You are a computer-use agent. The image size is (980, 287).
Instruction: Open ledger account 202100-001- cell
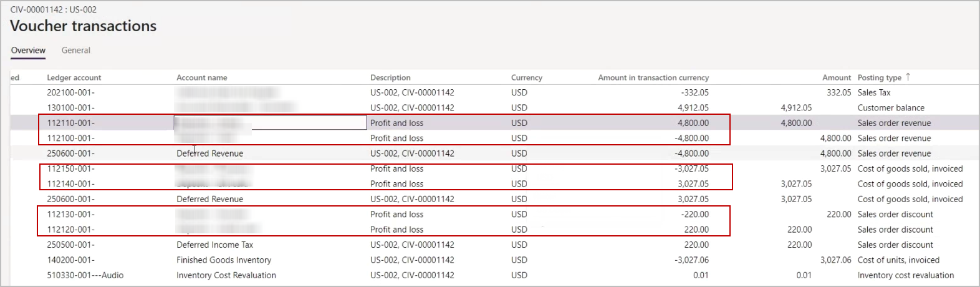pos(70,92)
